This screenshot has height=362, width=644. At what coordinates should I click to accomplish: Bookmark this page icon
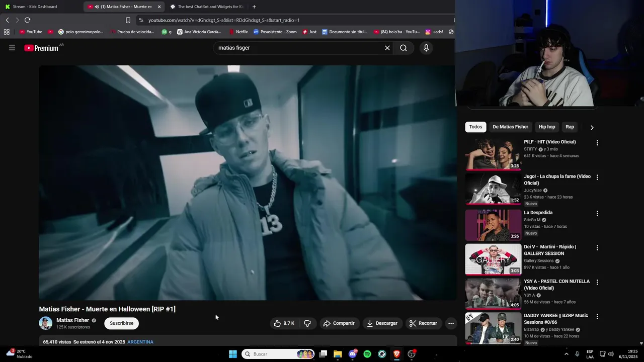pos(128,20)
